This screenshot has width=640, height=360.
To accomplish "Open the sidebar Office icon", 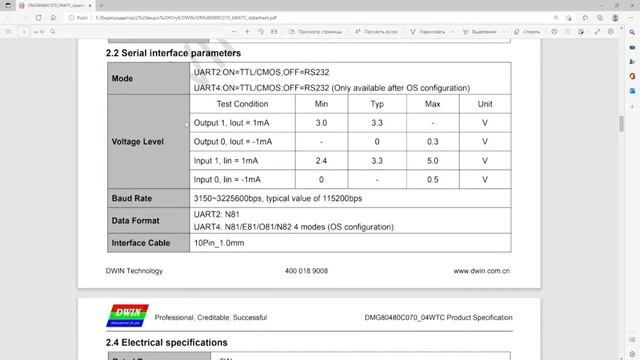I will point(632,76).
